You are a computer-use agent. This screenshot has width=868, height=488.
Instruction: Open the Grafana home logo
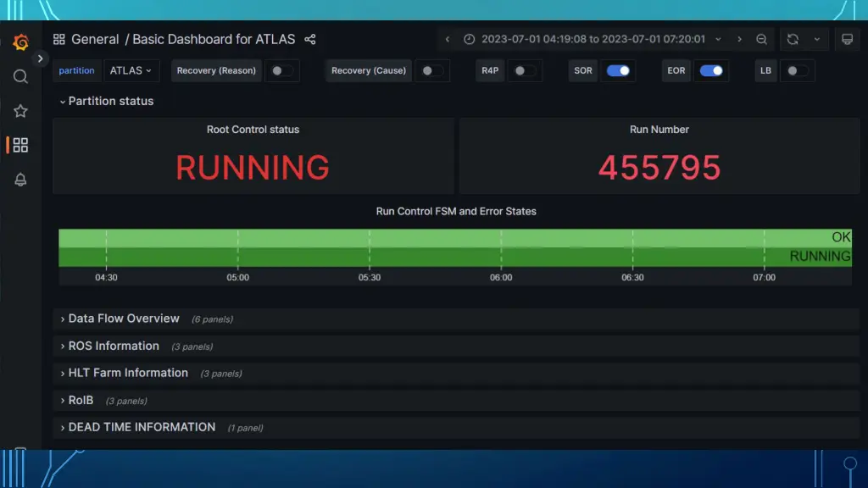[20, 42]
